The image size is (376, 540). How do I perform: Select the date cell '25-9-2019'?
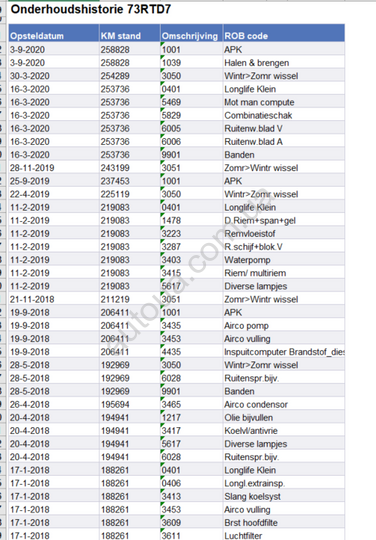(54, 181)
